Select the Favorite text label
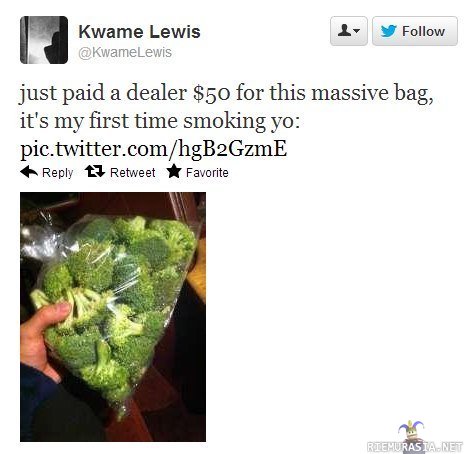This screenshot has width=465, height=454. (207, 173)
